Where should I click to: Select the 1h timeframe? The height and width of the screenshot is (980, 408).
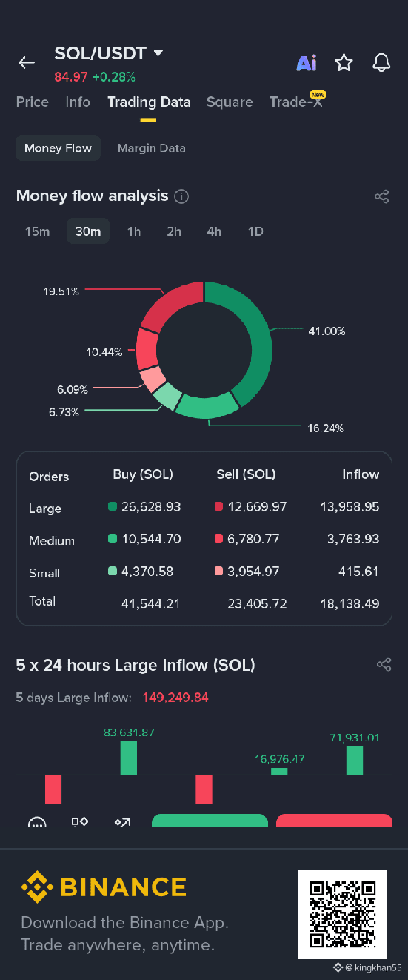coord(134,231)
